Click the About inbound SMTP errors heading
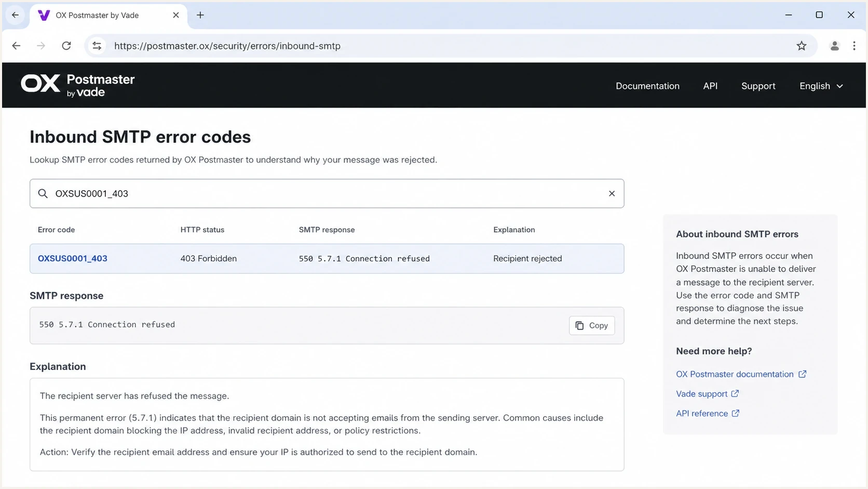 tap(737, 234)
